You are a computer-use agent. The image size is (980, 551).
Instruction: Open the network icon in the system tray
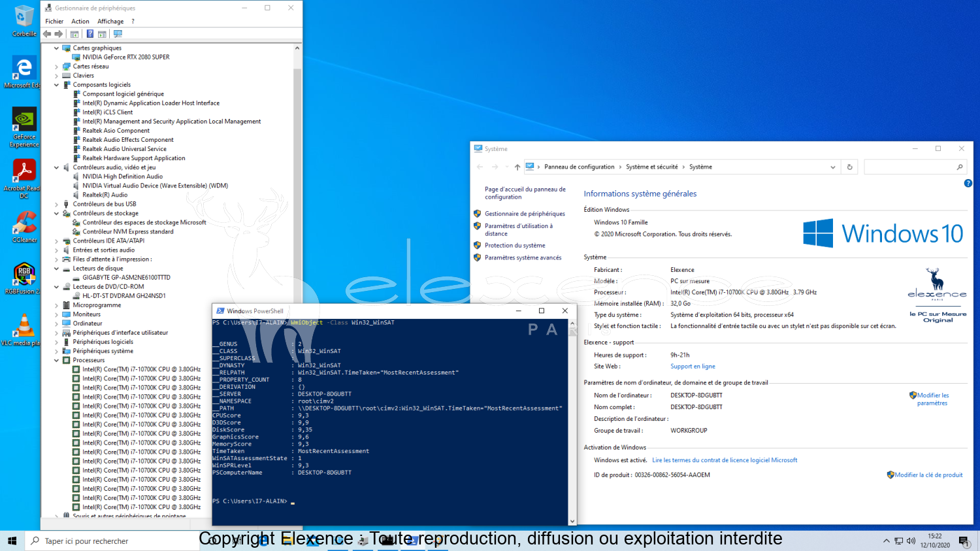click(899, 541)
